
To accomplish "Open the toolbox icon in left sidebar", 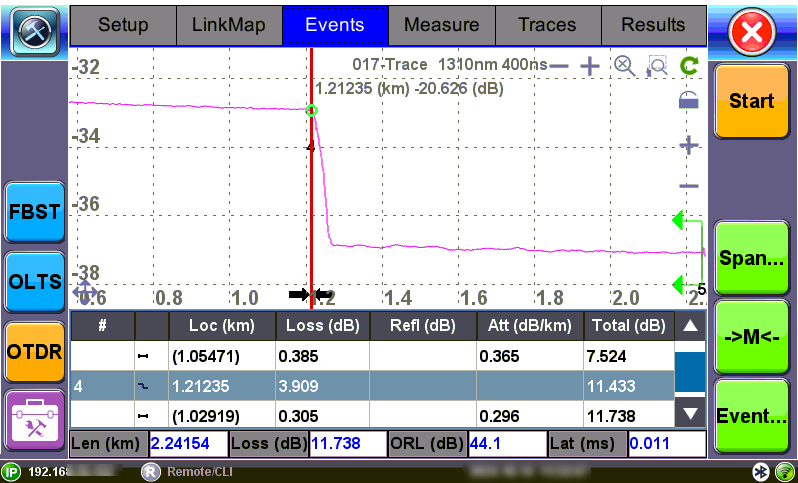I will tap(34, 420).
